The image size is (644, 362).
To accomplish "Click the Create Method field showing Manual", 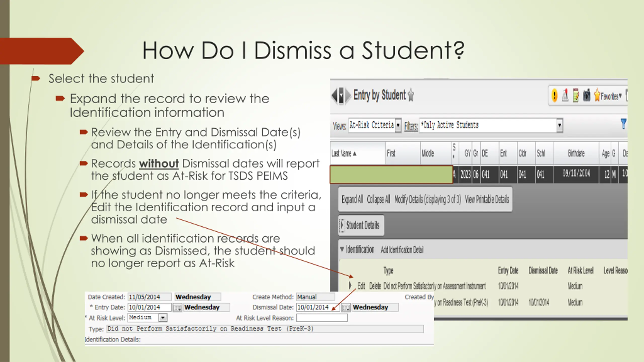I will coord(316,297).
